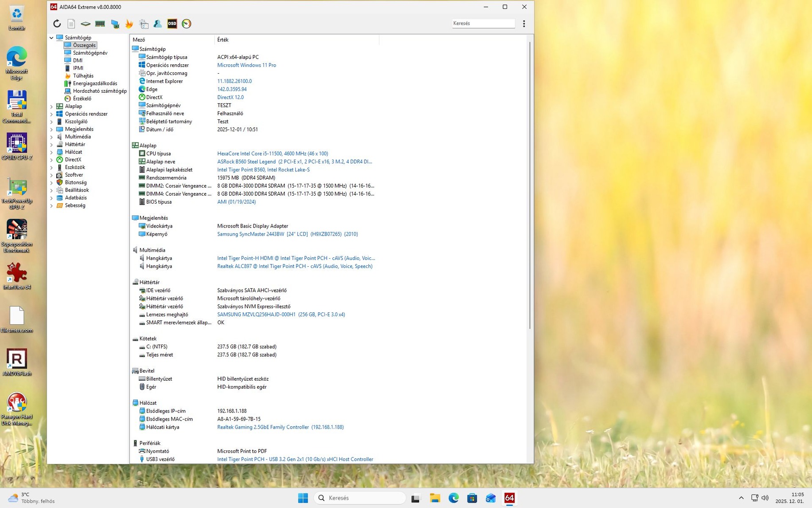Image resolution: width=812 pixels, height=508 pixels.
Task: Collapse the Számítógép tree node
Action: (51, 38)
